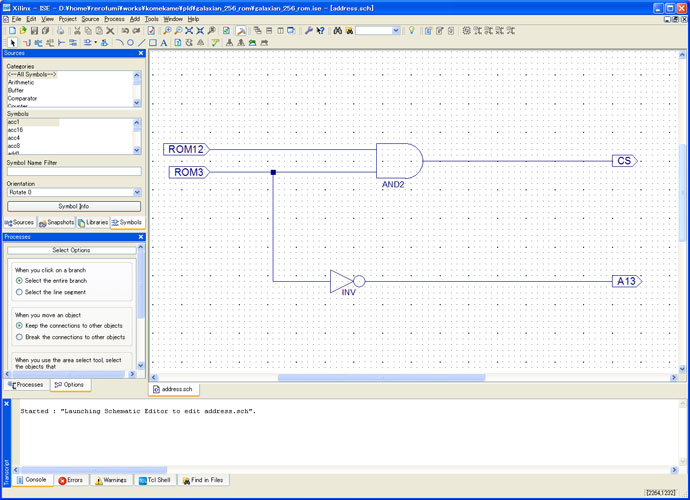Viewport: 690px width, 500px height.
Task: Select the Arithmetic category
Action: pyautogui.click(x=21, y=82)
